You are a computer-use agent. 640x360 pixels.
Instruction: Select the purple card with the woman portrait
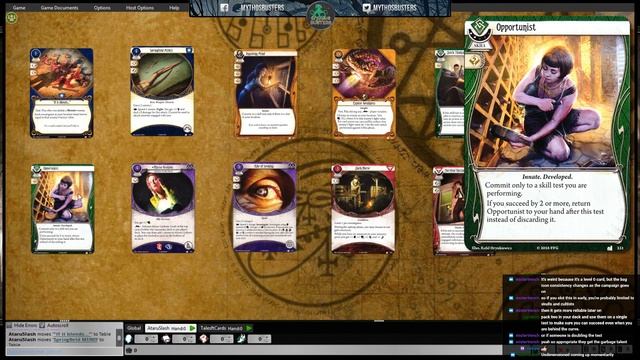point(163,208)
